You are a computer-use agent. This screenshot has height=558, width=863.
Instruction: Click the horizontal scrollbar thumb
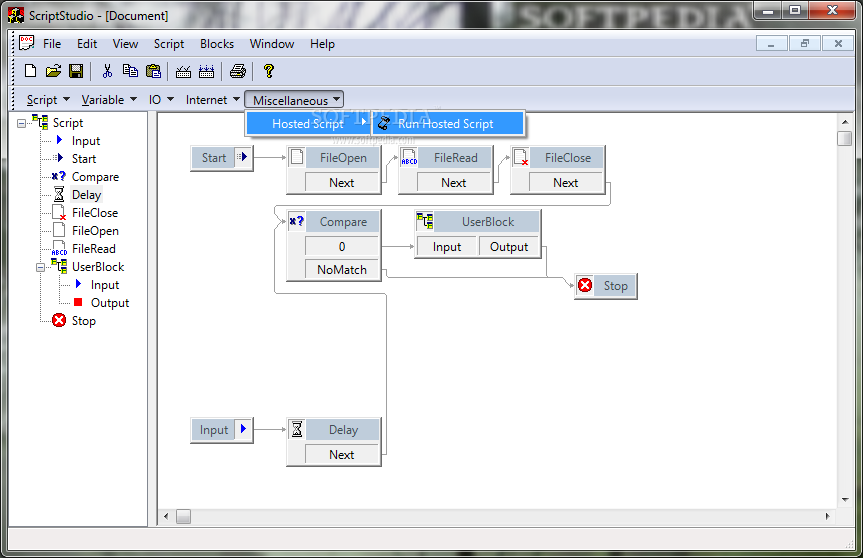183,516
